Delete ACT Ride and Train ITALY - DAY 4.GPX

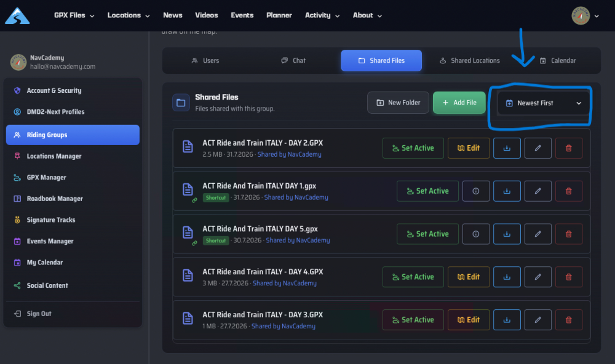569,277
